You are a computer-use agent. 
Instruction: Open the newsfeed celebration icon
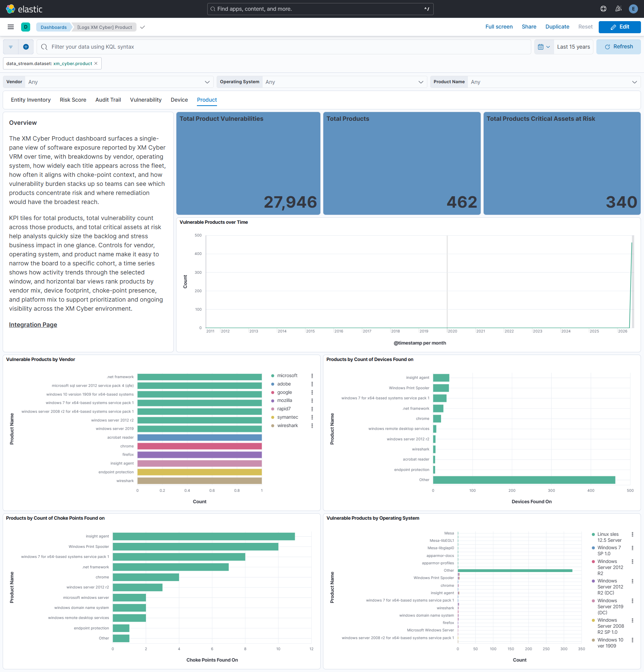(x=618, y=9)
